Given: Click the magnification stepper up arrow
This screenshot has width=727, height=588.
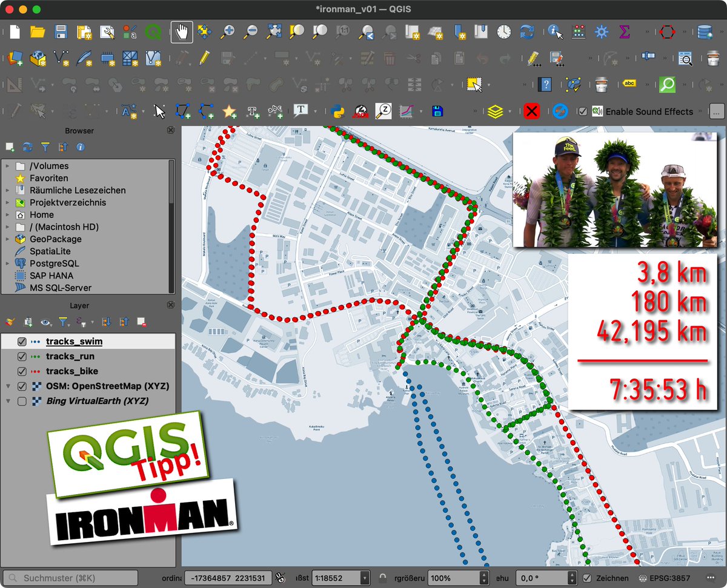Looking at the screenshot, I should 485,574.
